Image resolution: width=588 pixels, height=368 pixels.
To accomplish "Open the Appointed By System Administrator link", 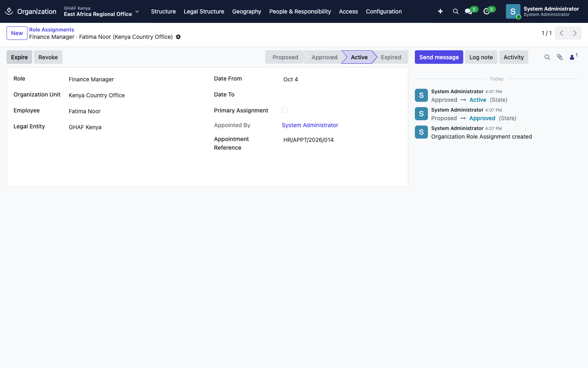I will pos(310,125).
